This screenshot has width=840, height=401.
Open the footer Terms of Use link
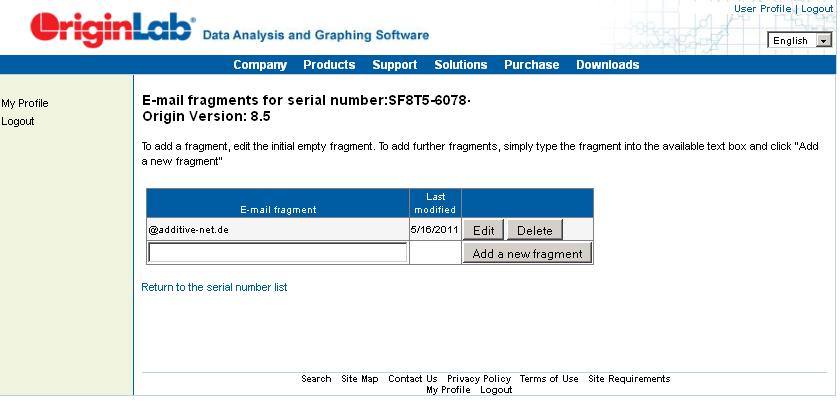tap(549, 379)
